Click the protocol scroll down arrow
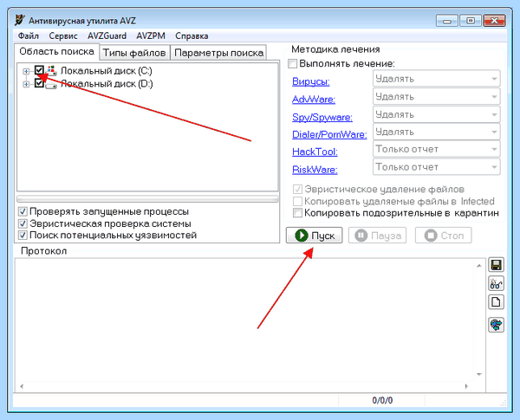The image size is (520, 420). click(x=479, y=374)
